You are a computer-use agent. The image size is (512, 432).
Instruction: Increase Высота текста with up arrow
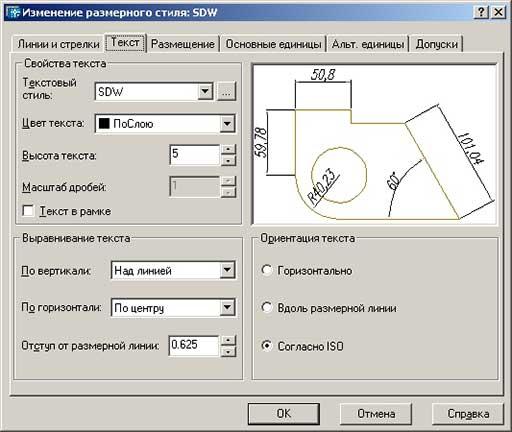tap(228, 149)
